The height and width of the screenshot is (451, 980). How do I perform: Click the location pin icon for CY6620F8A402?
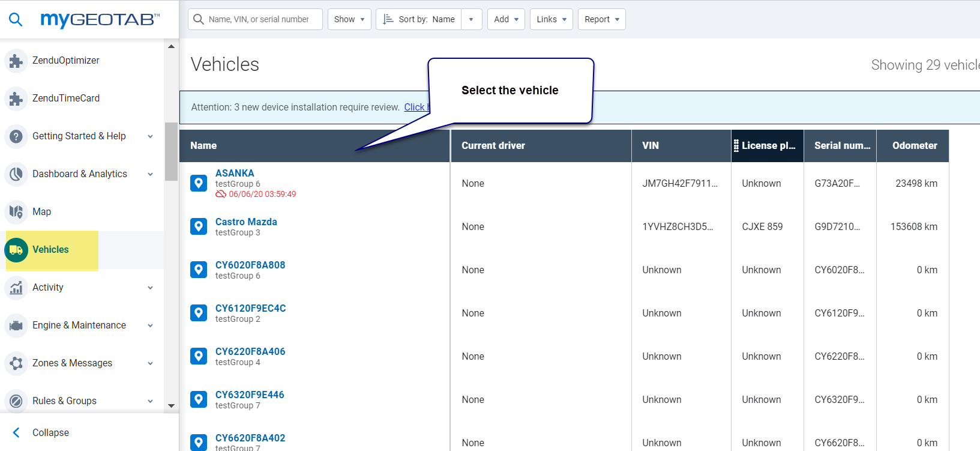pos(199,443)
